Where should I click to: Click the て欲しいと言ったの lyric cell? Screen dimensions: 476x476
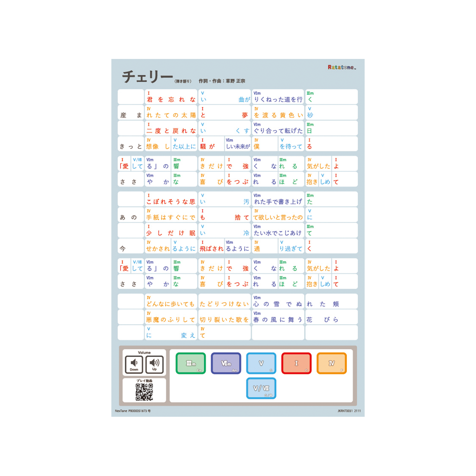[278, 214]
